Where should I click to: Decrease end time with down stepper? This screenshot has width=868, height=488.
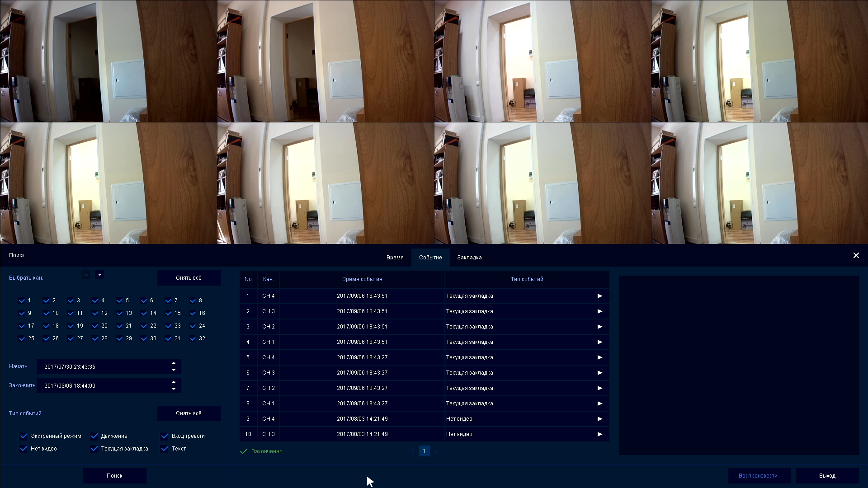174,389
